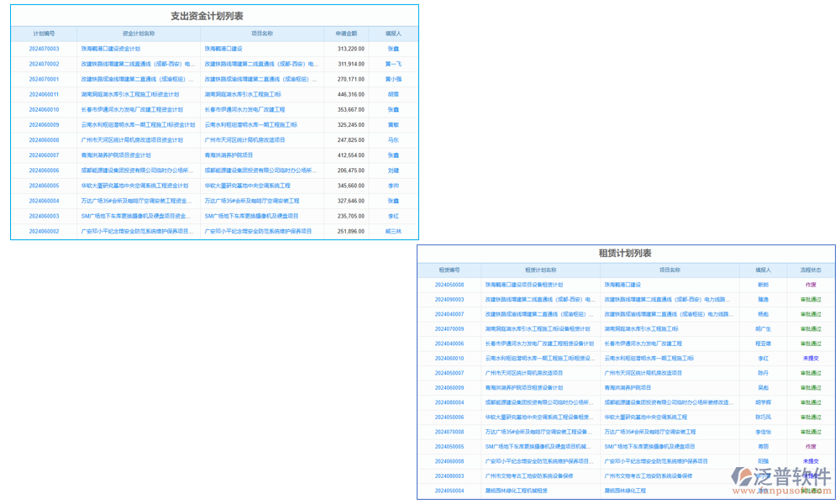Open plan number 2024060002
This screenshot has height=504, width=840.
[44, 231]
